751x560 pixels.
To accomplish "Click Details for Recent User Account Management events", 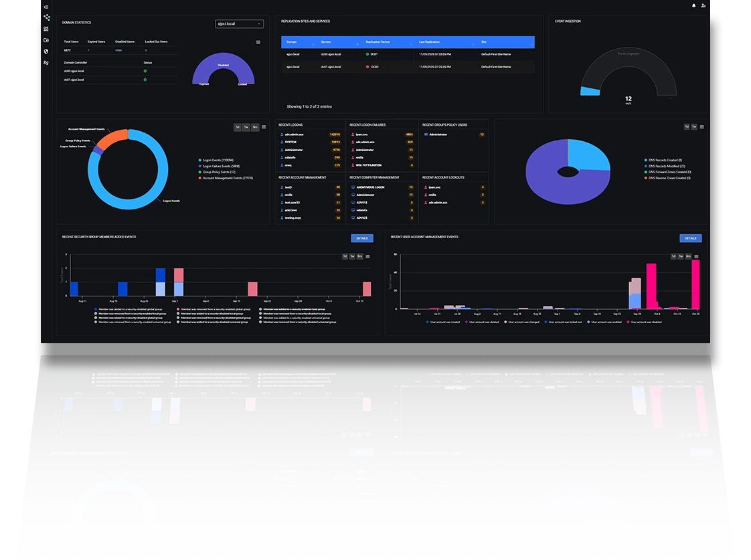I will coord(690,238).
